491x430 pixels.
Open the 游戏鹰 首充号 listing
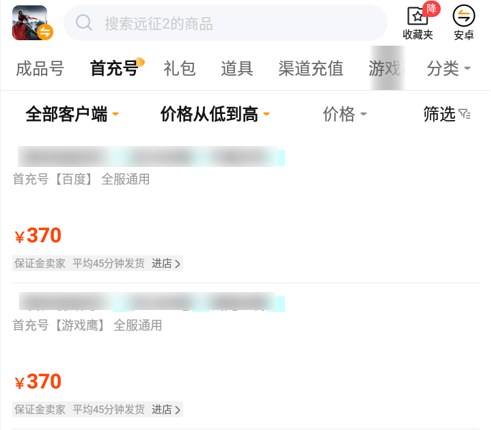tap(245, 356)
